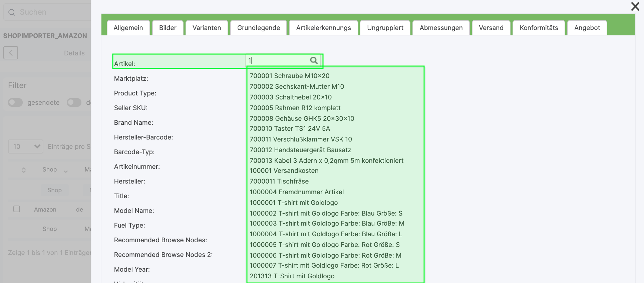The image size is (644, 283).
Task: Click the Artikel text input field
Action: coord(278,60)
